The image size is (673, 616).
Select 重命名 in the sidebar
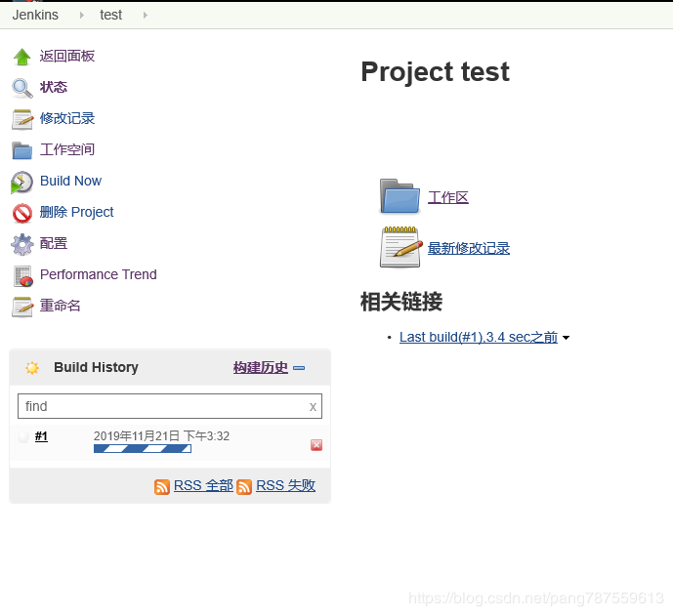pyautogui.click(x=61, y=306)
